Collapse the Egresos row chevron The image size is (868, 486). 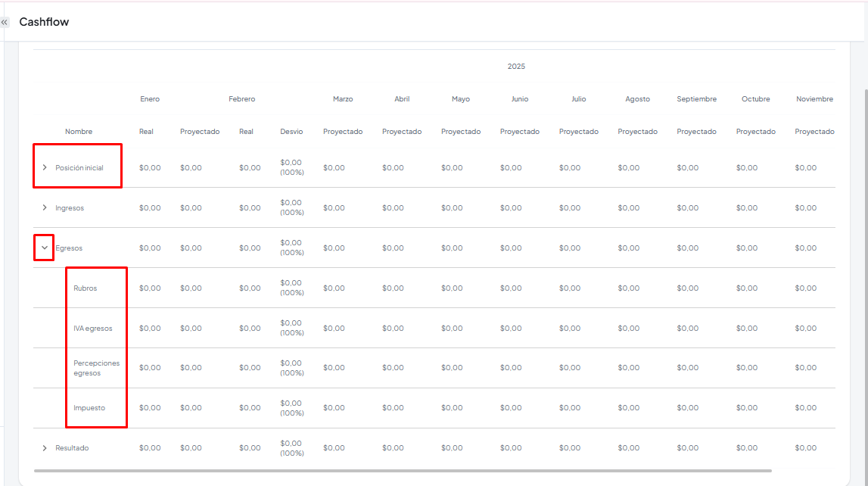(45, 248)
